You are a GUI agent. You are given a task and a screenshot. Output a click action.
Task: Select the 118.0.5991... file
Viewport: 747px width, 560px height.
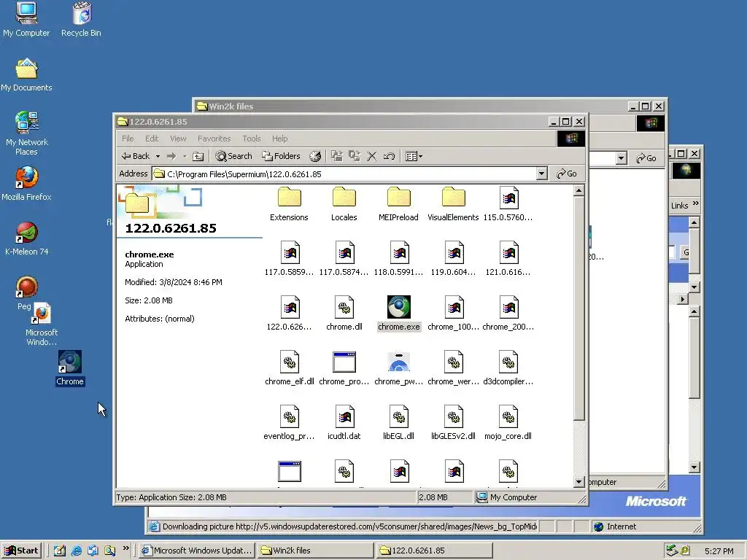coord(399,259)
